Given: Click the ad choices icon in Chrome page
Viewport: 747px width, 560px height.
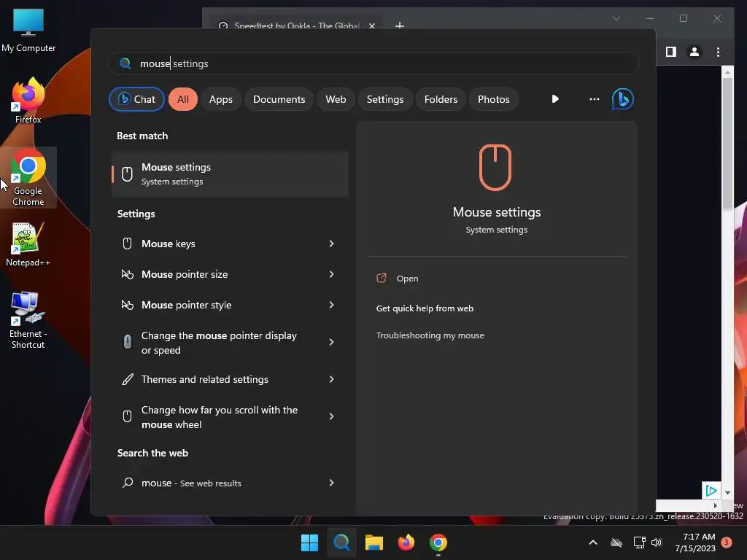Looking at the screenshot, I should click(x=711, y=490).
